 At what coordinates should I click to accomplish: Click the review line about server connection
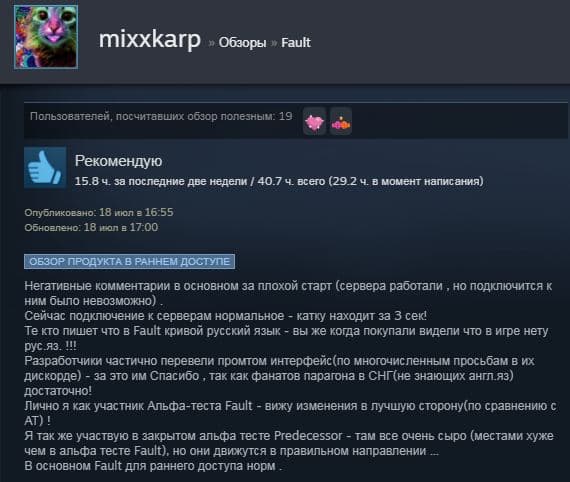click(226, 316)
